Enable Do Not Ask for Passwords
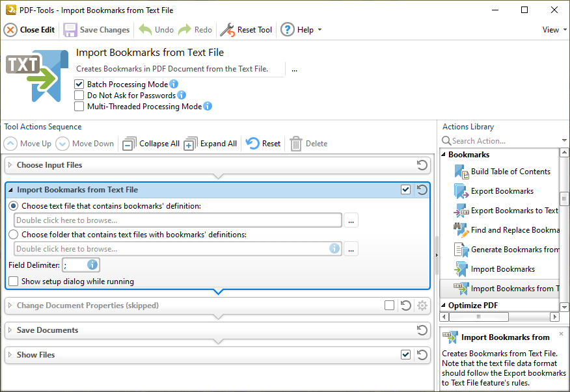The width and height of the screenshot is (570, 392). (79, 95)
